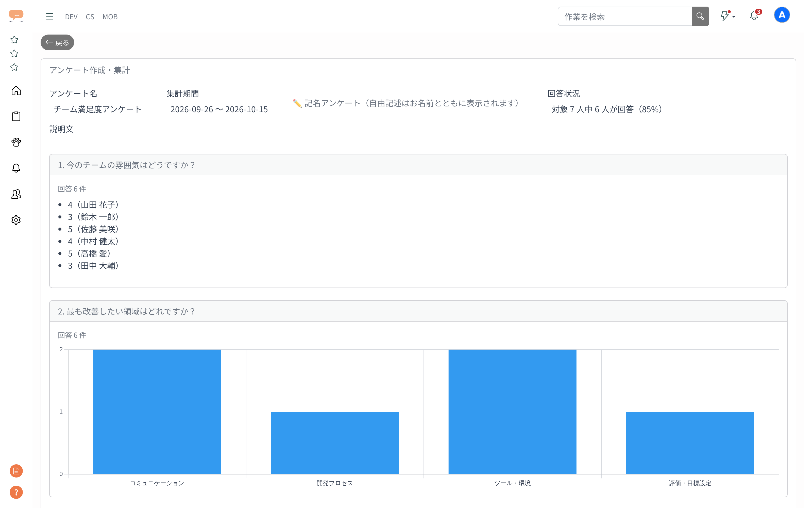Select answer 4（中村 健太）
The height and width of the screenshot is (508, 812).
93,241
